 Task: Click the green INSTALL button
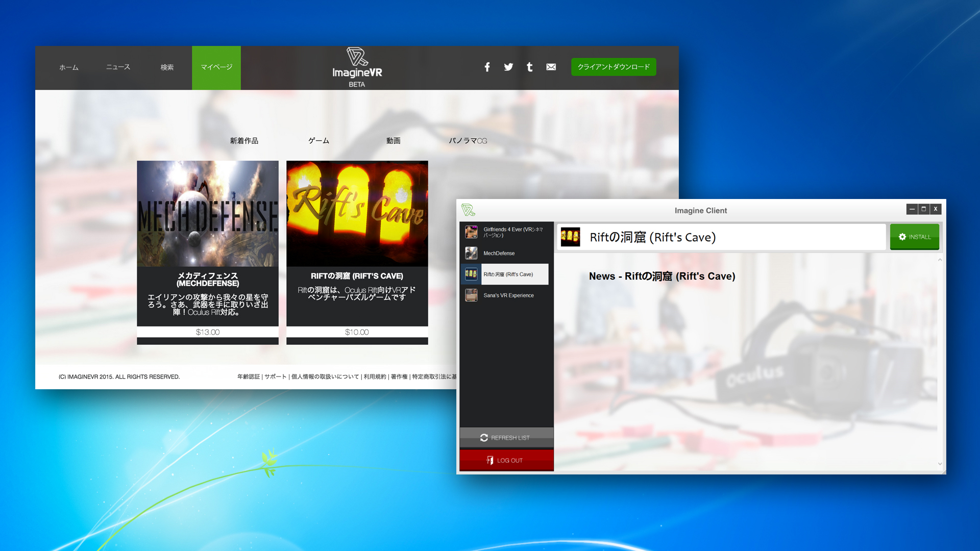pyautogui.click(x=915, y=237)
